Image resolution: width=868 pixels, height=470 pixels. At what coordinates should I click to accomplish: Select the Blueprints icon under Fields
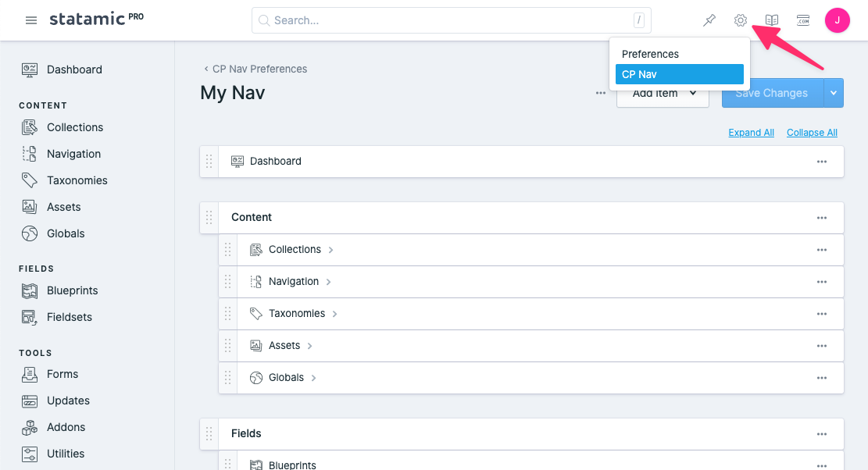pos(29,290)
